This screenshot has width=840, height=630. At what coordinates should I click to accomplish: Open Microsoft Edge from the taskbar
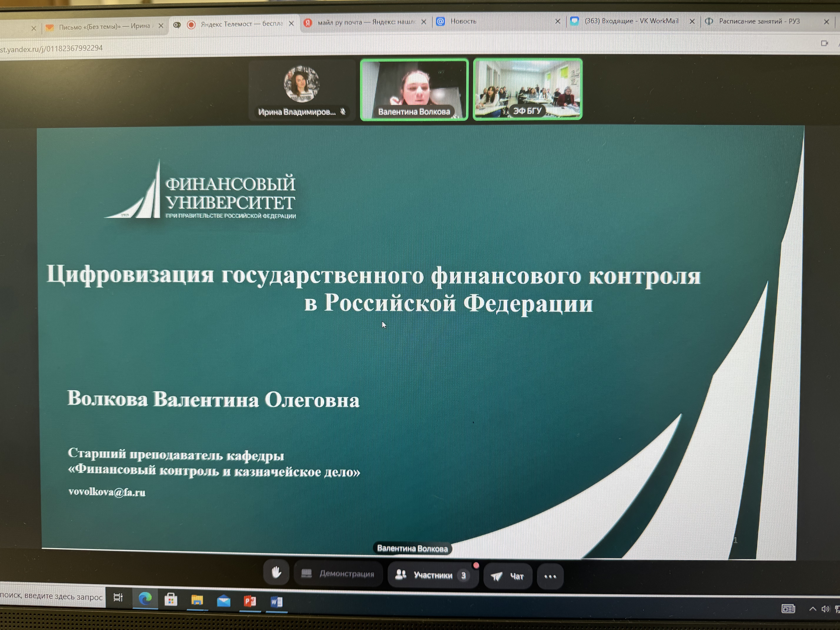[x=145, y=599]
